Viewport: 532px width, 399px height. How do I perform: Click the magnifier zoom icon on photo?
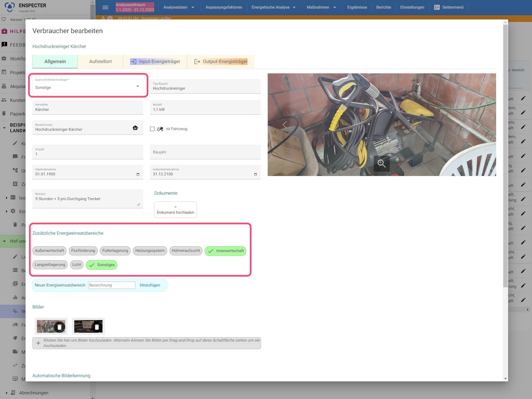382,164
